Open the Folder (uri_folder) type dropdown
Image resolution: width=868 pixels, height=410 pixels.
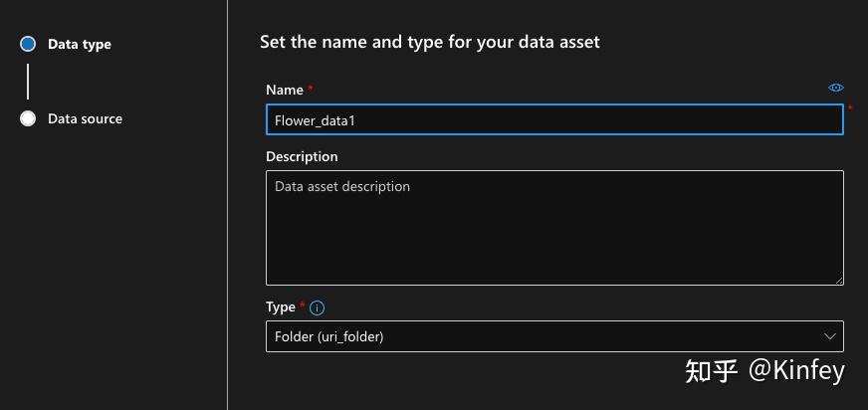click(554, 336)
